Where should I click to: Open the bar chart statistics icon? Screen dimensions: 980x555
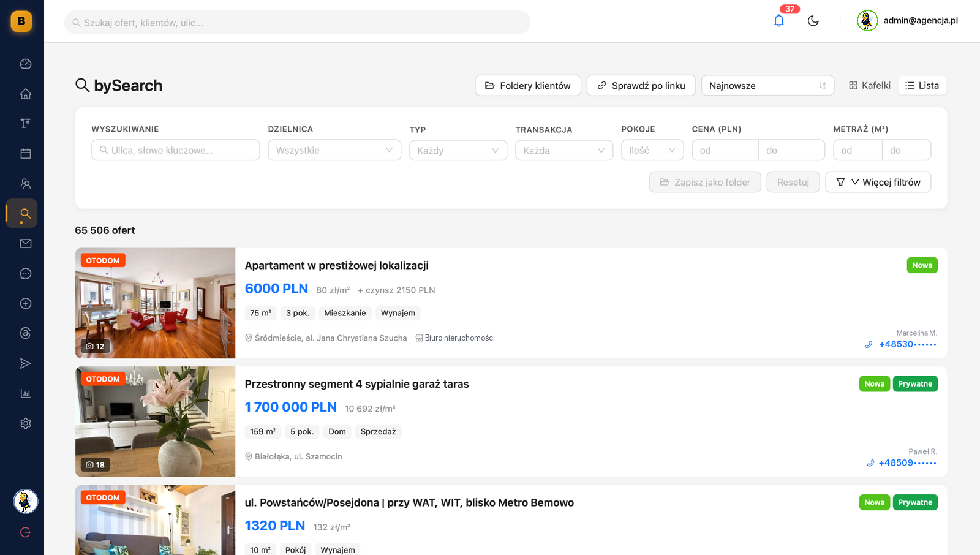coord(26,393)
